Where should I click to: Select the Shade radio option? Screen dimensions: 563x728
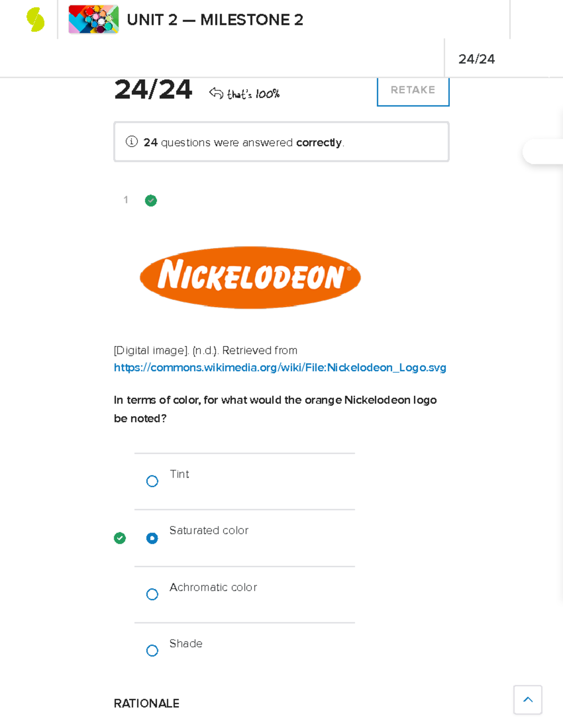tap(152, 651)
